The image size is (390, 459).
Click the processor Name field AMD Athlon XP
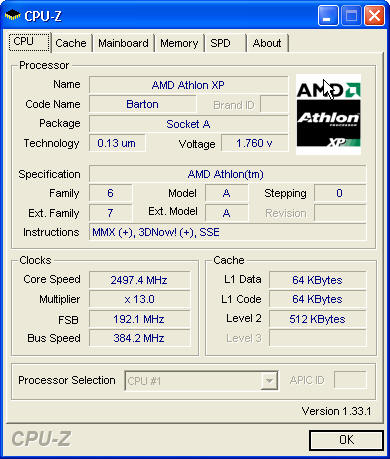point(189,85)
